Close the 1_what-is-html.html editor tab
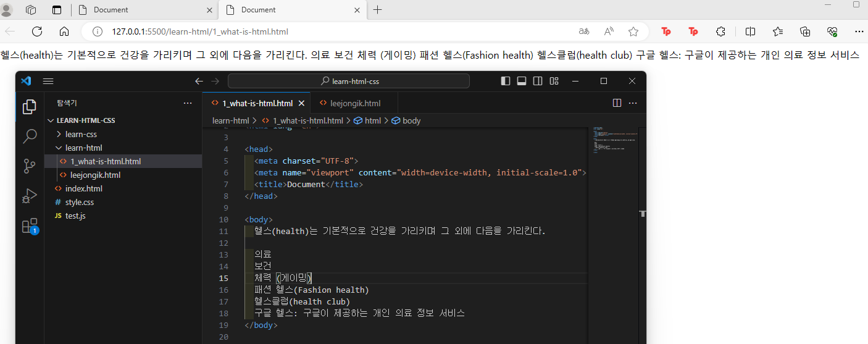Viewport: 868px width, 344px height. pyautogui.click(x=301, y=103)
